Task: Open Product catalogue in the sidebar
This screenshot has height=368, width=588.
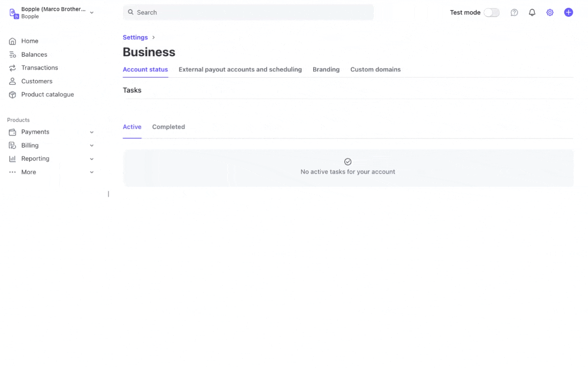Action: point(47,95)
